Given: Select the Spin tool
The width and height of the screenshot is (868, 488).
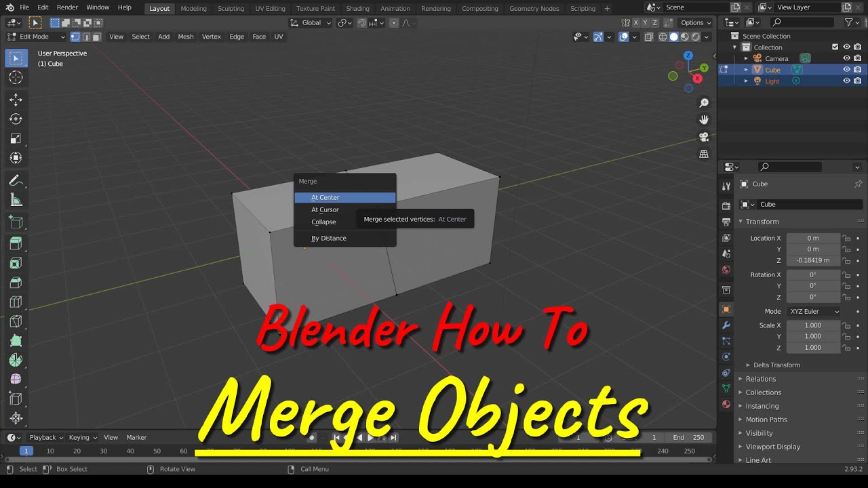Looking at the screenshot, I should click(x=16, y=361).
